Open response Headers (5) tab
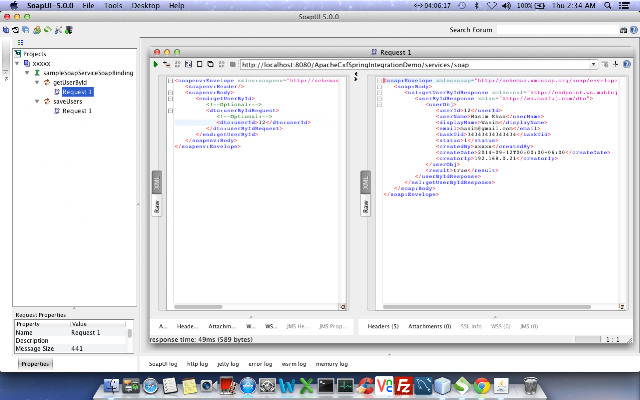This screenshot has width=640, height=400. (383, 326)
